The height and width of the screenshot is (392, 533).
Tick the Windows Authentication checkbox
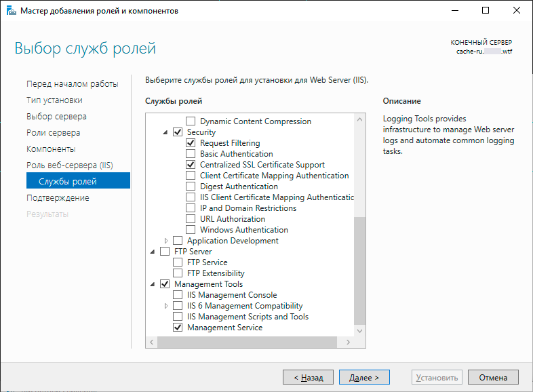click(x=191, y=230)
